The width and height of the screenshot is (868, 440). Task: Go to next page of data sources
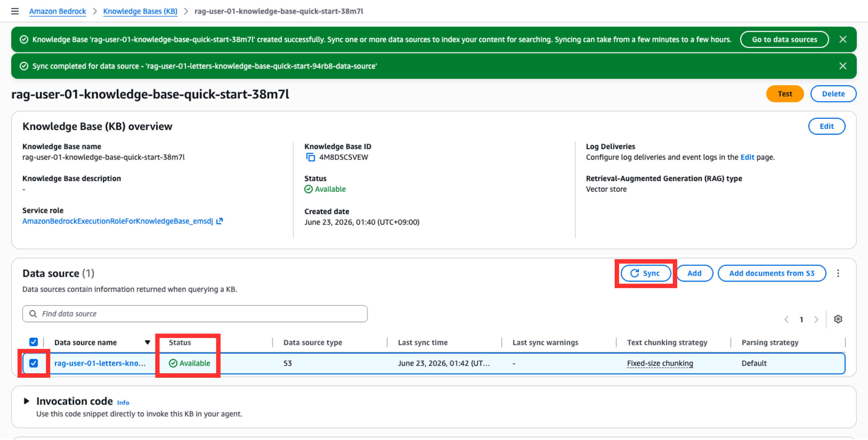pyautogui.click(x=816, y=319)
